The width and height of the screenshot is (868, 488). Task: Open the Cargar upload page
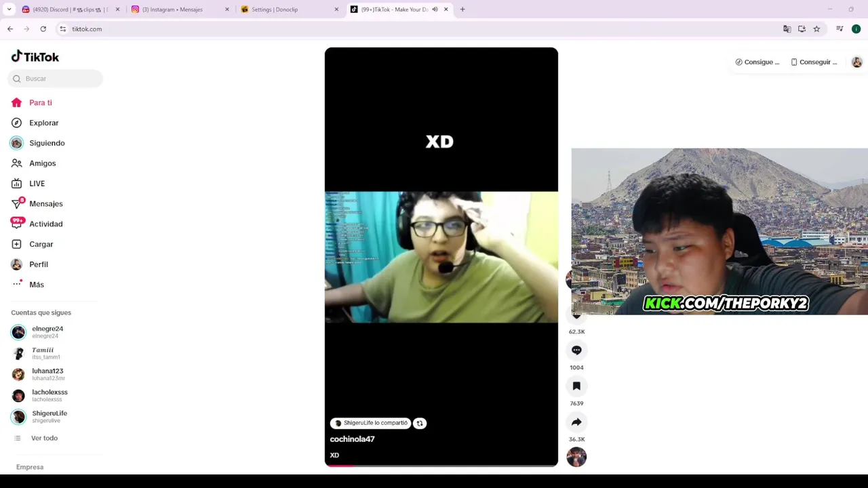tap(41, 244)
